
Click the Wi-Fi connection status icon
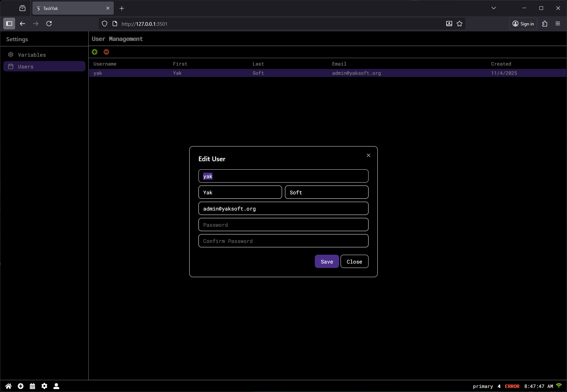pos(559,386)
